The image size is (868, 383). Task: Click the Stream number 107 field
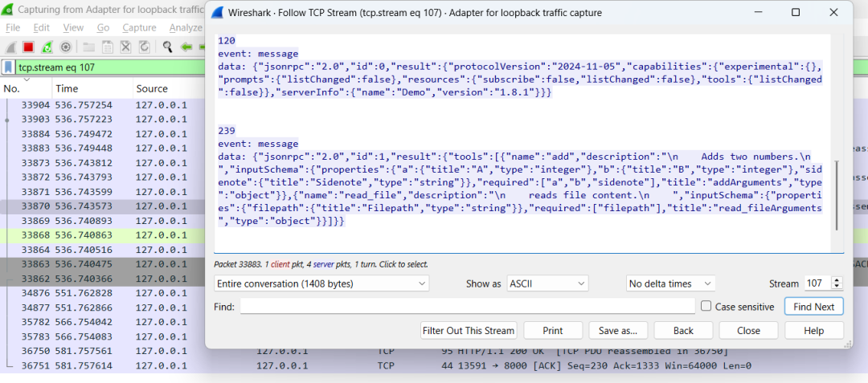(x=818, y=283)
